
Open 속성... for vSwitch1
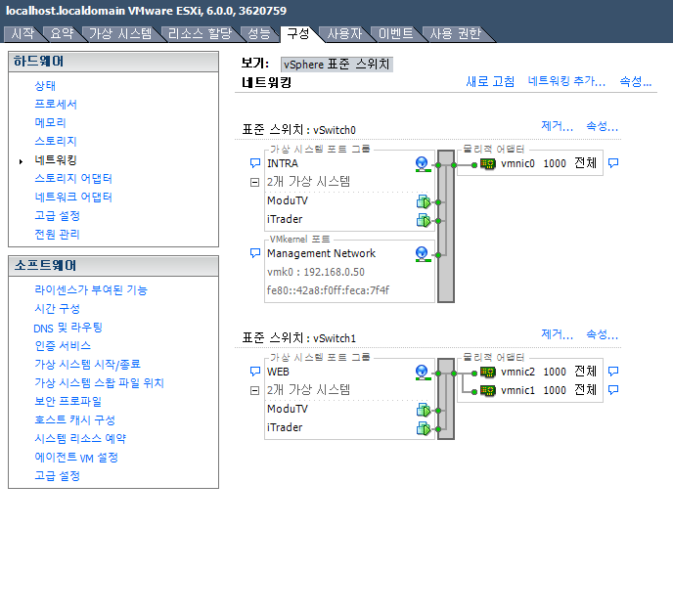[x=603, y=334]
